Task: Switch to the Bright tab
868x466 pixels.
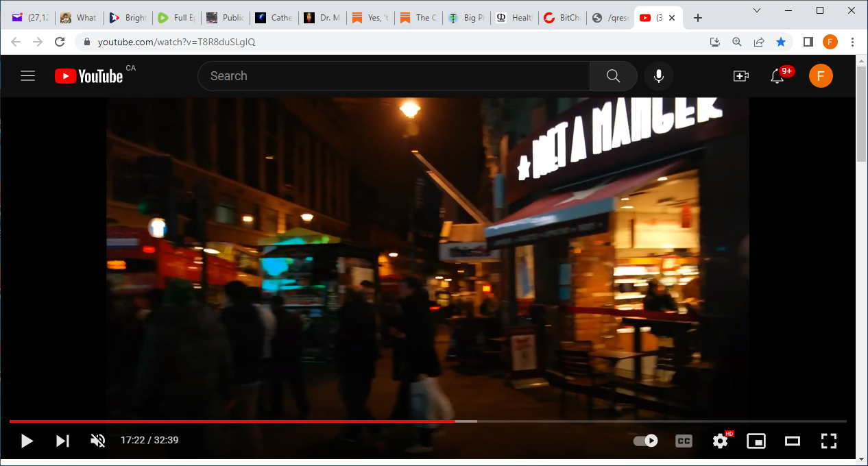Action: tap(128, 18)
